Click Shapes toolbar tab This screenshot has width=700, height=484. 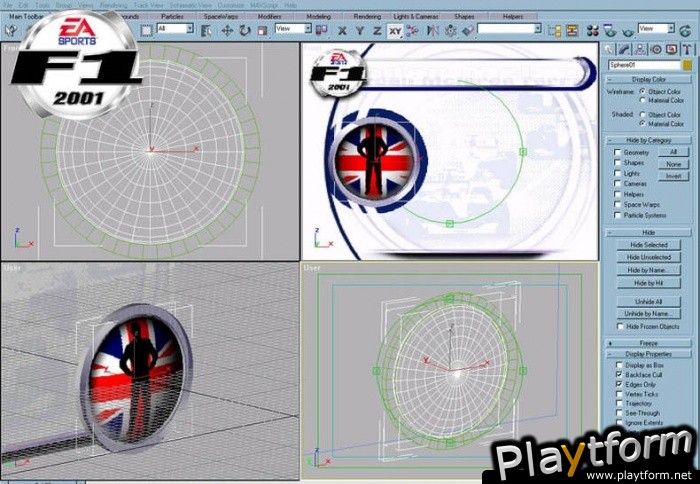tap(464, 17)
